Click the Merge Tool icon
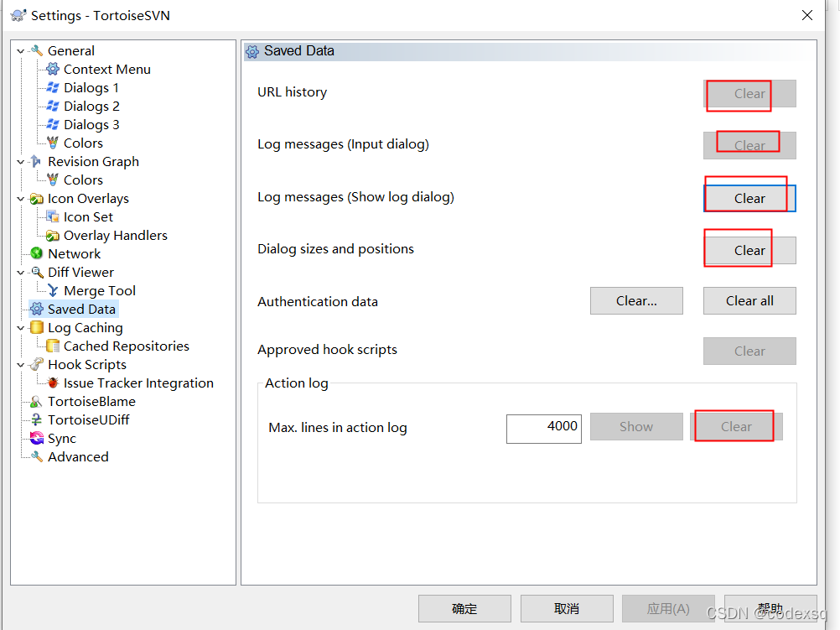Screen dimensions: 840x630 pyautogui.click(x=53, y=290)
